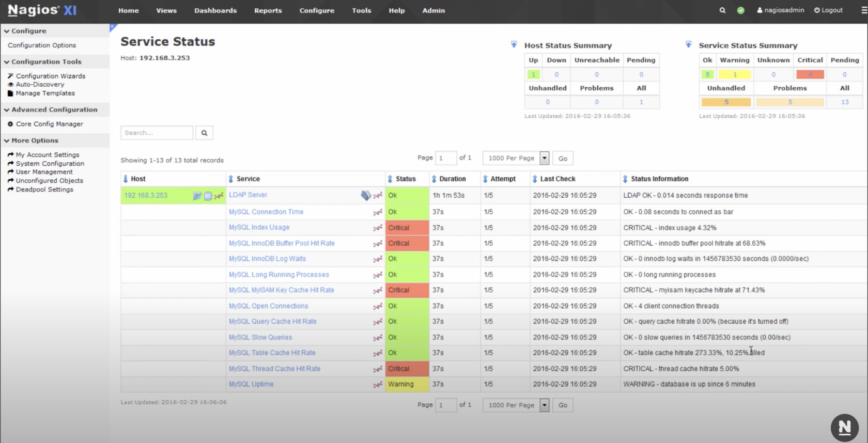The image size is (868, 443).
Task: Open graph icon for MySQL MyISAM Key Cache Hit Rate
Action: (378, 290)
